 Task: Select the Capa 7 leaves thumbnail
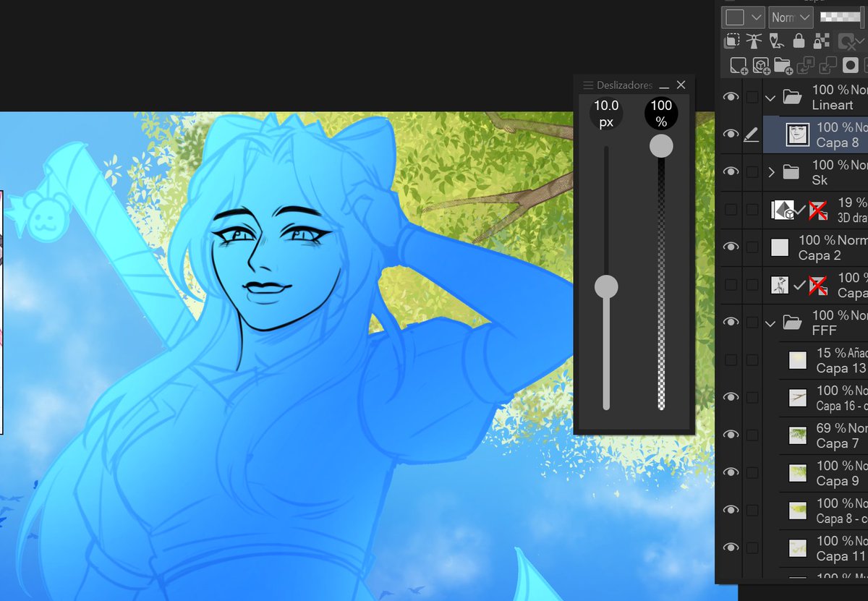tap(798, 435)
